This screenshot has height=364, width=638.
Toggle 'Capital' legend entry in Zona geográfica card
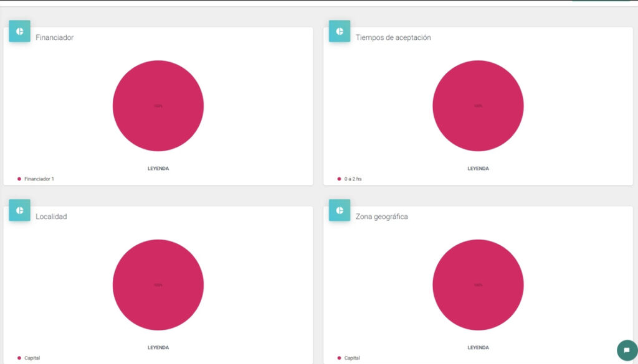pyautogui.click(x=352, y=358)
